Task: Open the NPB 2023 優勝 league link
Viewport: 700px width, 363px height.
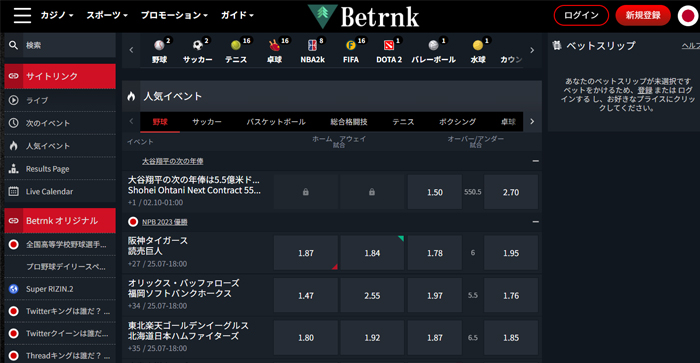Action: tap(165, 222)
